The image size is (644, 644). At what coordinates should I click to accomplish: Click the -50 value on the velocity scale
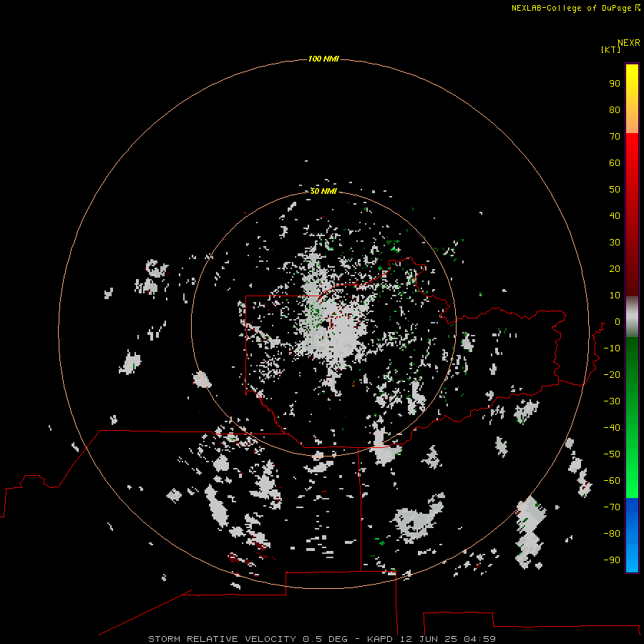(612, 454)
